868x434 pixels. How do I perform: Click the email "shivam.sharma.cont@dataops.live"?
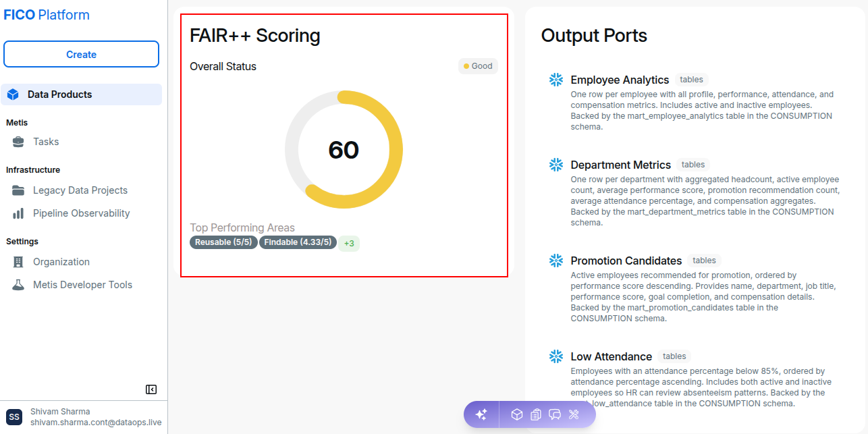[96, 423]
